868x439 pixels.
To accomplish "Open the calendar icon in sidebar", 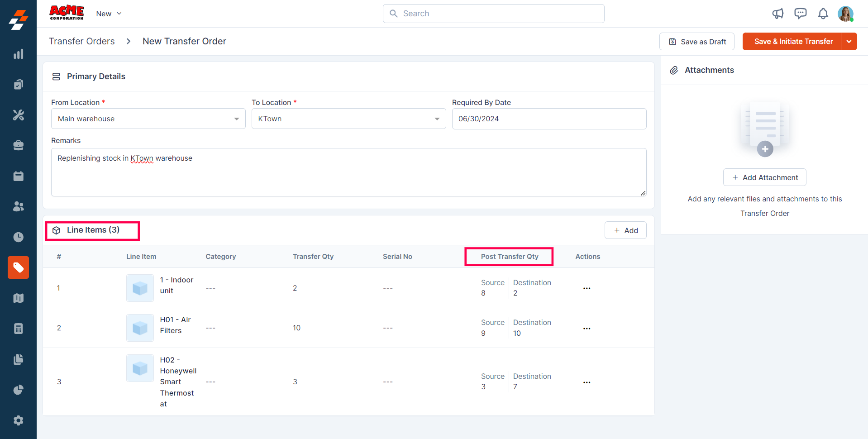I will 18,176.
